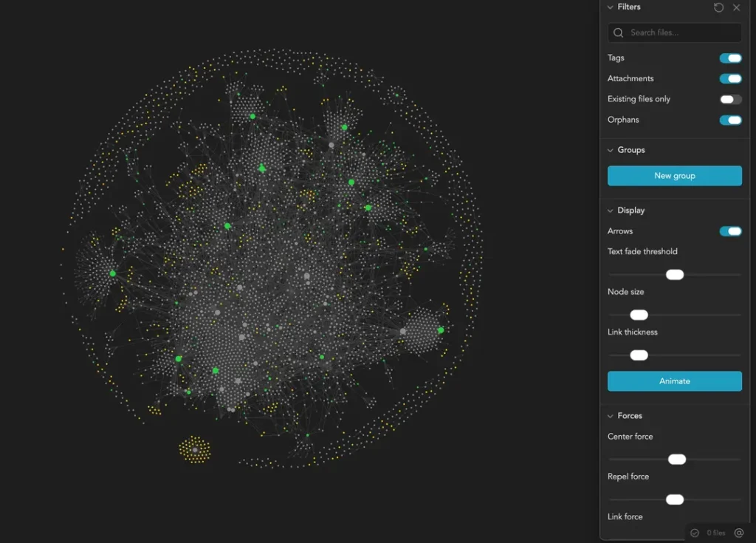Viewport: 756px width, 543px height.
Task: Adjust the Node size slider
Action: click(x=639, y=315)
